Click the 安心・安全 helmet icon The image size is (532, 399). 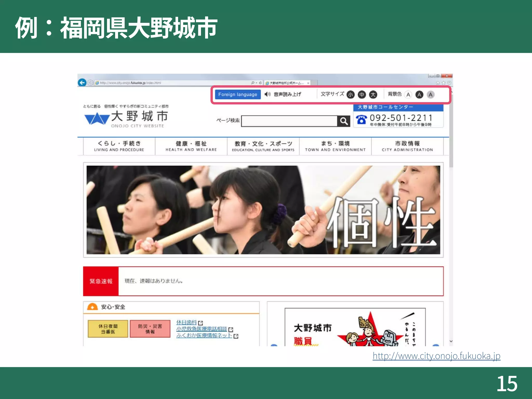pos(92,307)
